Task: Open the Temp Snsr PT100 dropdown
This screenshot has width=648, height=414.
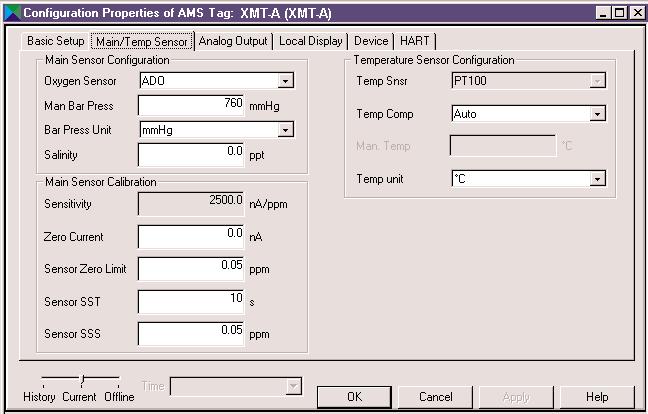Action: coord(529,81)
